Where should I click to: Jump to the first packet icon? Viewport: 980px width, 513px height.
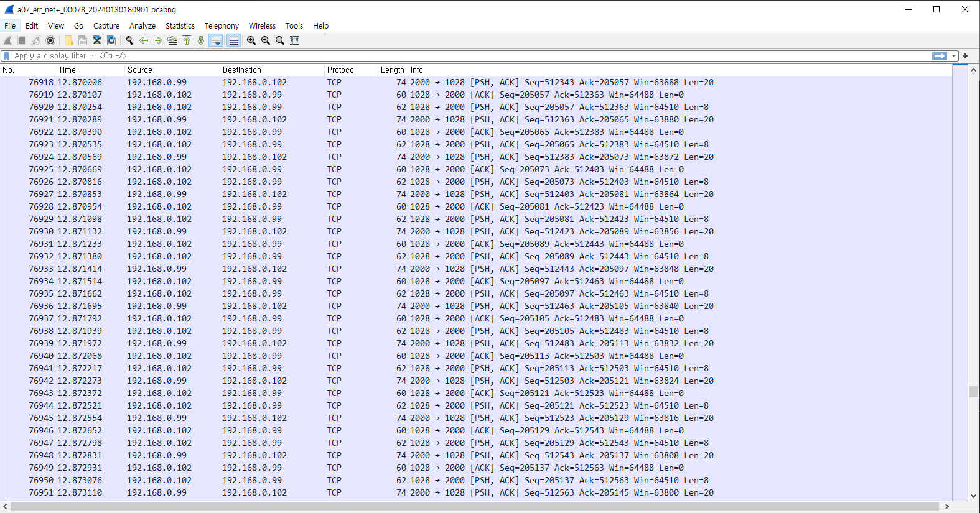[187, 40]
